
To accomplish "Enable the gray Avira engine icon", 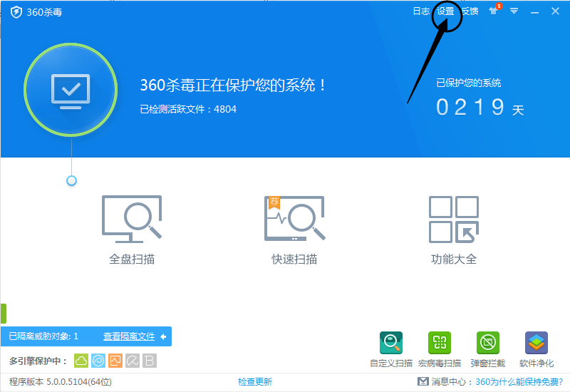I will coord(133,361).
